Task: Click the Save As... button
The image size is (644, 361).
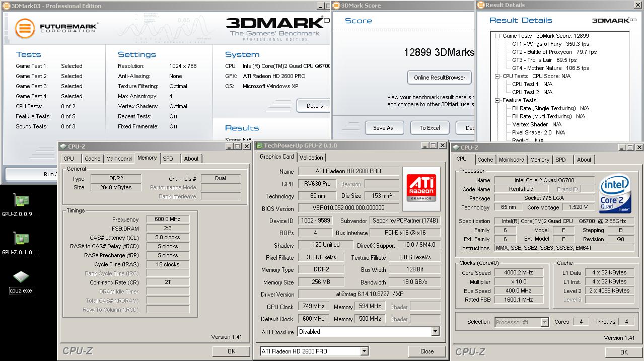Action: point(386,128)
